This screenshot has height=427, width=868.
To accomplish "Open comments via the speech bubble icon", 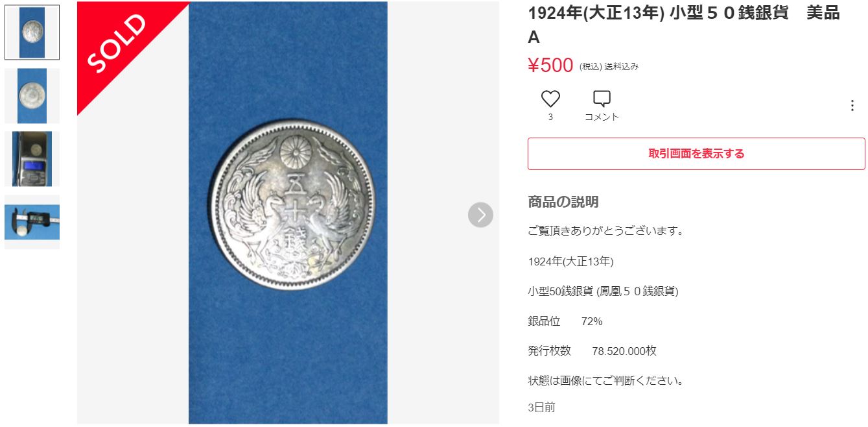I will tap(602, 99).
